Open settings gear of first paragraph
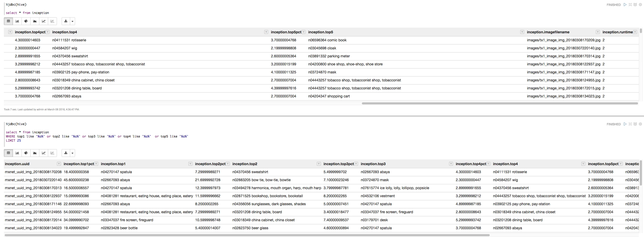644x237 pixels. coord(640,5)
